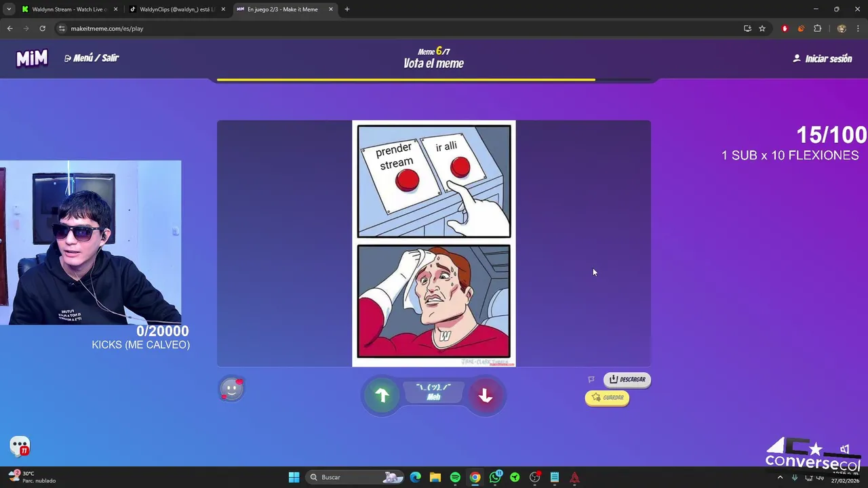Open the taskbar app with red dot
The height and width of the screenshot is (488, 868).
coord(535,477)
